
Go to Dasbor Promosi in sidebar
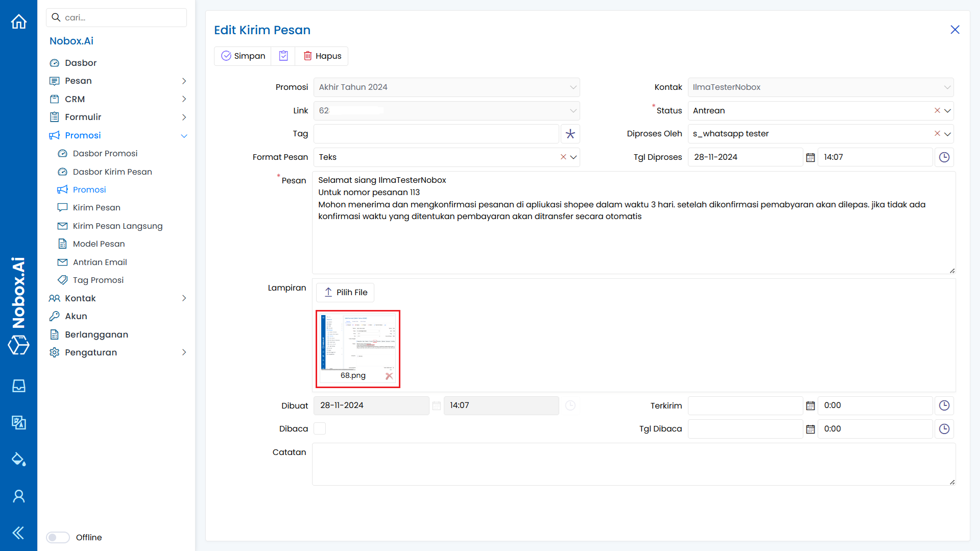(x=105, y=153)
